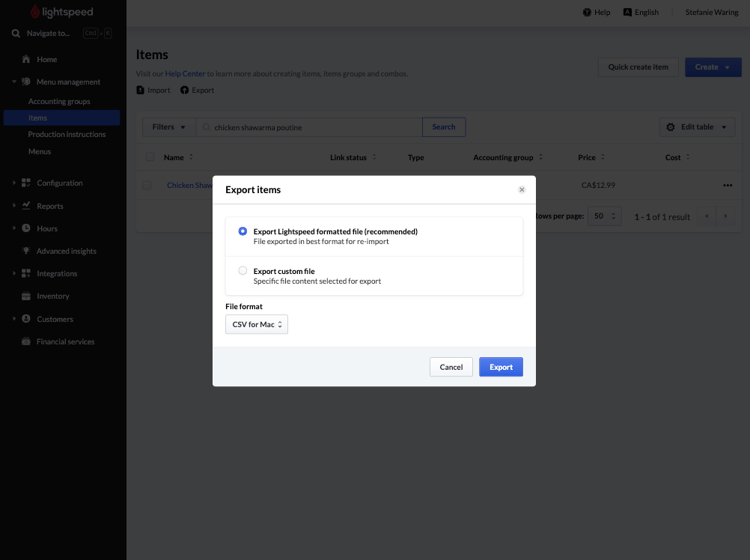Open the Edit table dropdown

(x=697, y=127)
